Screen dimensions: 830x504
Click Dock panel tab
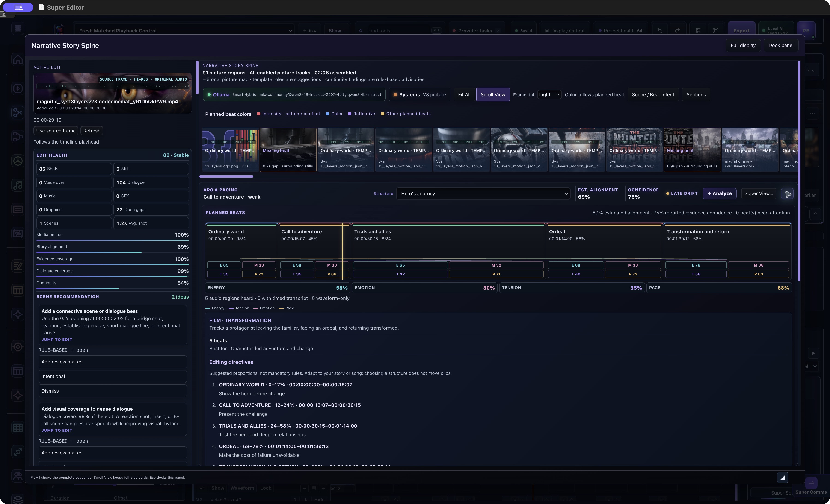pyautogui.click(x=781, y=45)
